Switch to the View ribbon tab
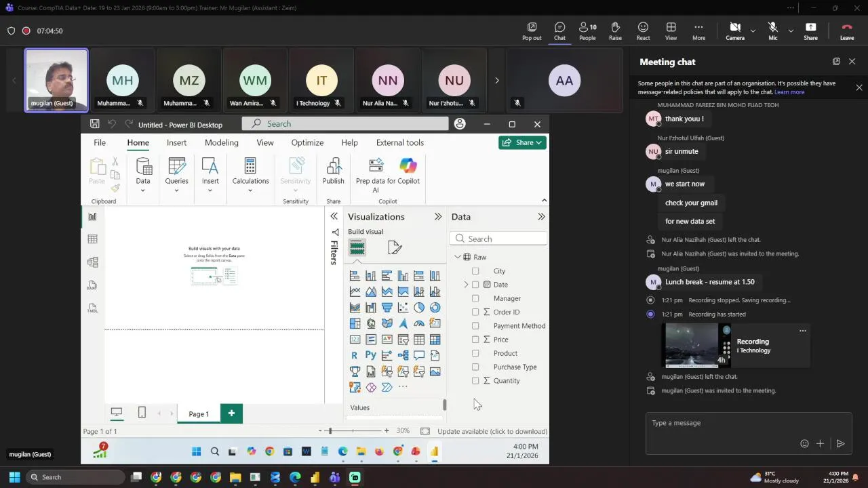This screenshot has width=868, height=488. coord(265,143)
